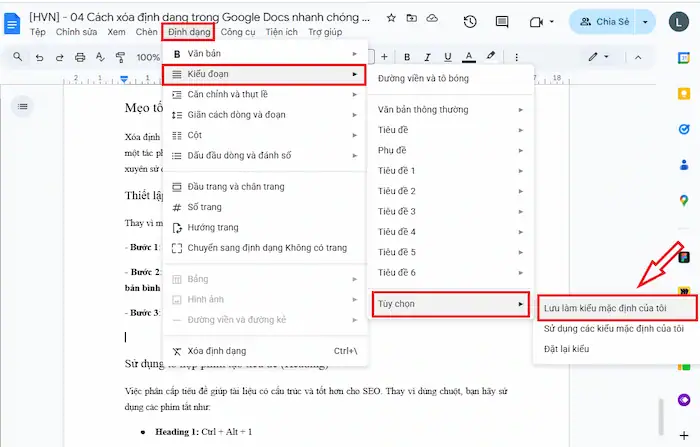Screen dimensions: 700x447
Task: Click the version history clock icon
Action: click(x=470, y=21)
